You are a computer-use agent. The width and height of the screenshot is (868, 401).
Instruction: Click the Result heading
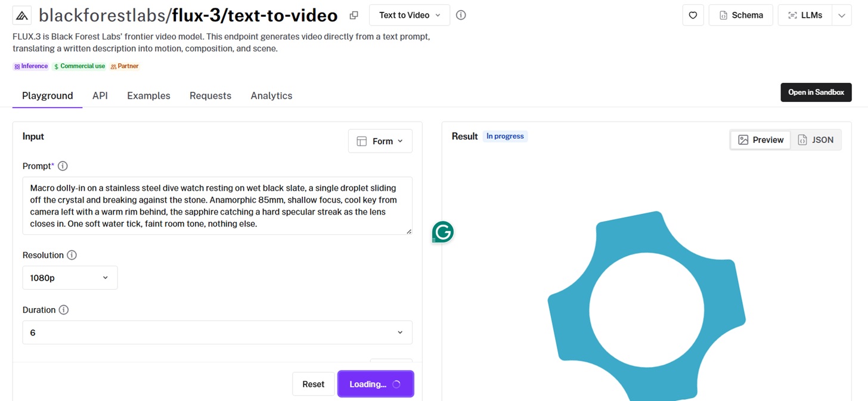pyautogui.click(x=464, y=136)
